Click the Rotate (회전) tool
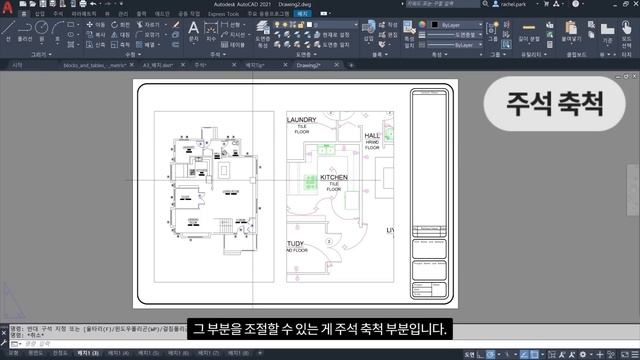Viewport: 640px width, 360px height. point(120,25)
